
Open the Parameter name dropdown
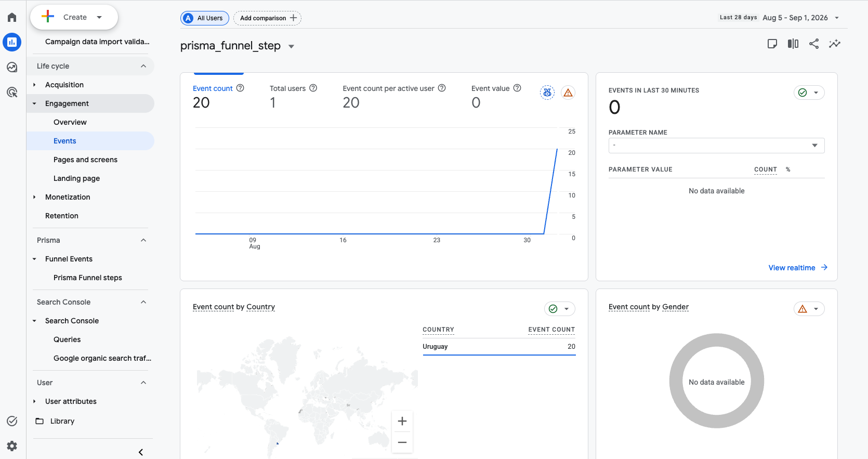click(x=717, y=146)
